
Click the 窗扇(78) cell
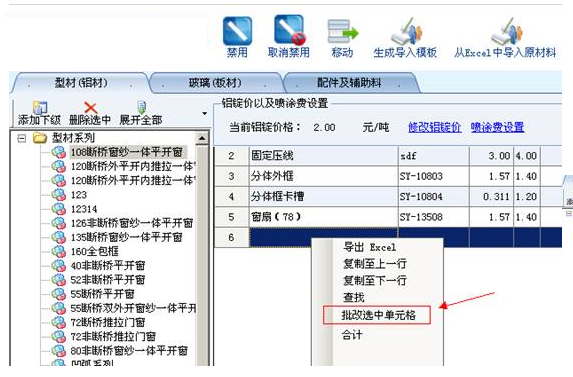point(323,217)
